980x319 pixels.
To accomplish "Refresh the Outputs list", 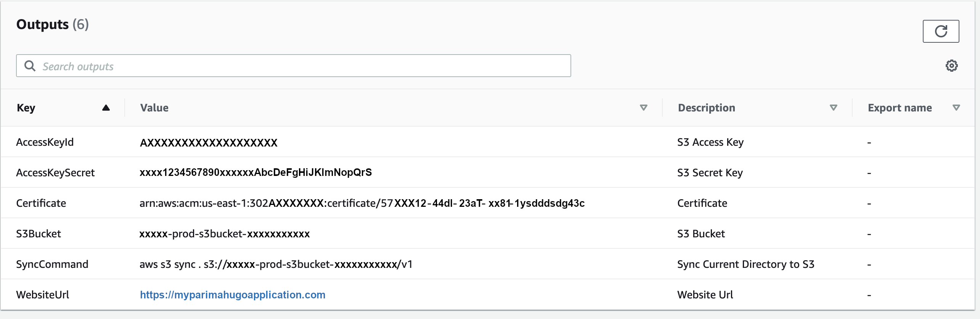I will (940, 31).
